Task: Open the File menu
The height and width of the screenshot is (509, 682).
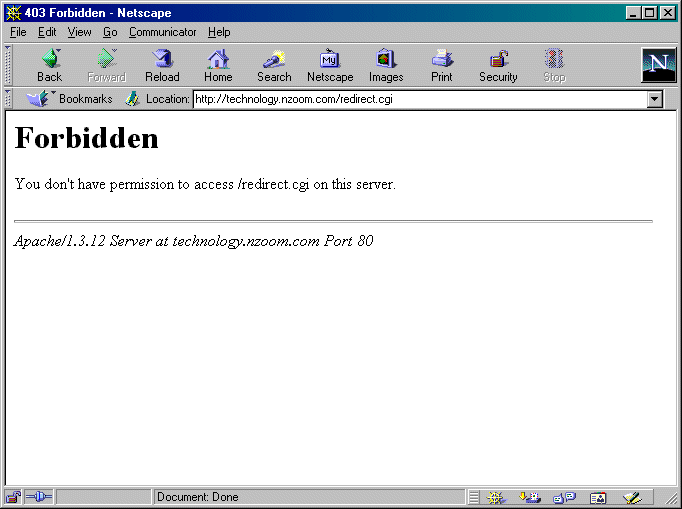Action: (x=18, y=32)
